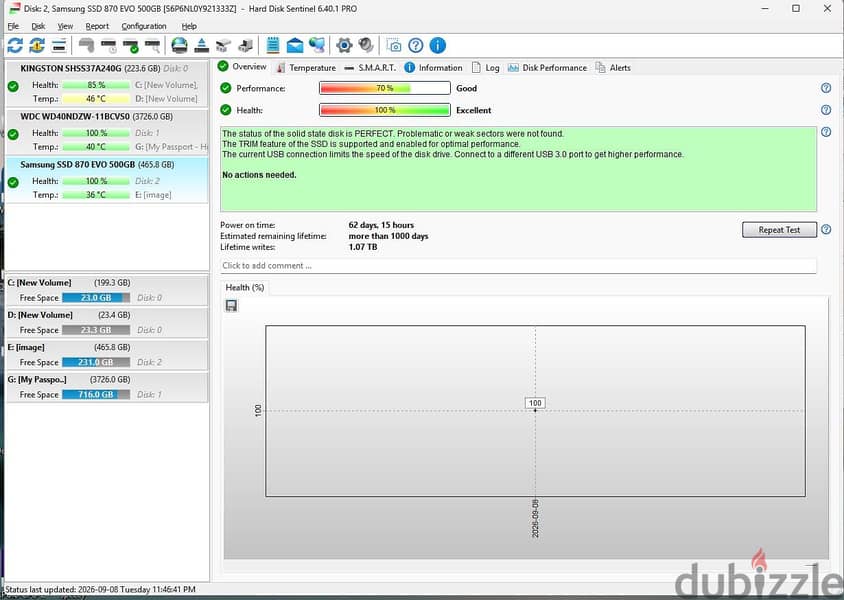Screen dimensions: 844x600
Task: Click the disk icon with clock
Action: tap(108, 46)
